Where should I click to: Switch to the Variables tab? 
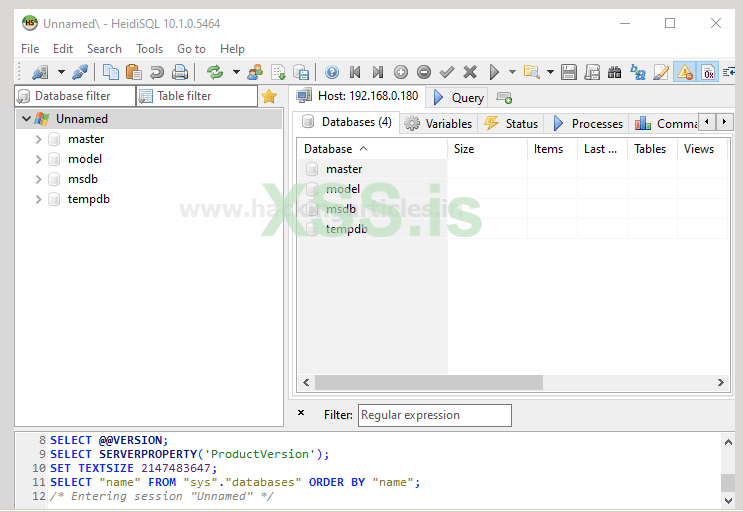click(438, 124)
